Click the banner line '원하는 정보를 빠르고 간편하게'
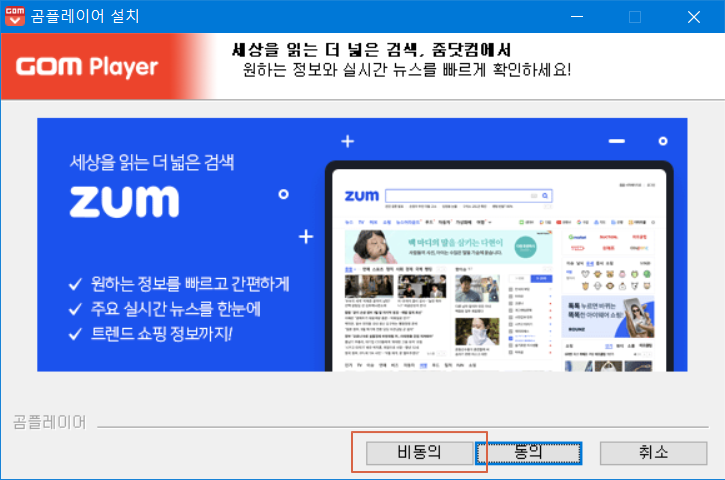 pyautogui.click(x=190, y=283)
